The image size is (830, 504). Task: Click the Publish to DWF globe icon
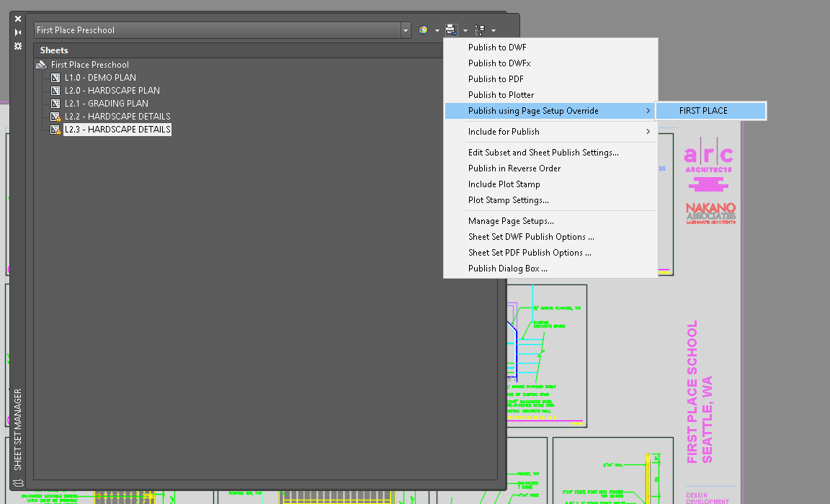[x=423, y=30]
